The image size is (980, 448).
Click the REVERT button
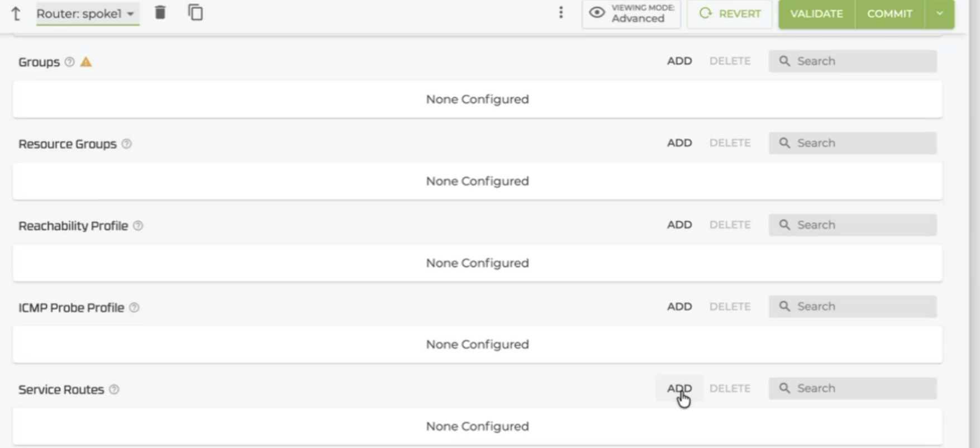point(730,13)
